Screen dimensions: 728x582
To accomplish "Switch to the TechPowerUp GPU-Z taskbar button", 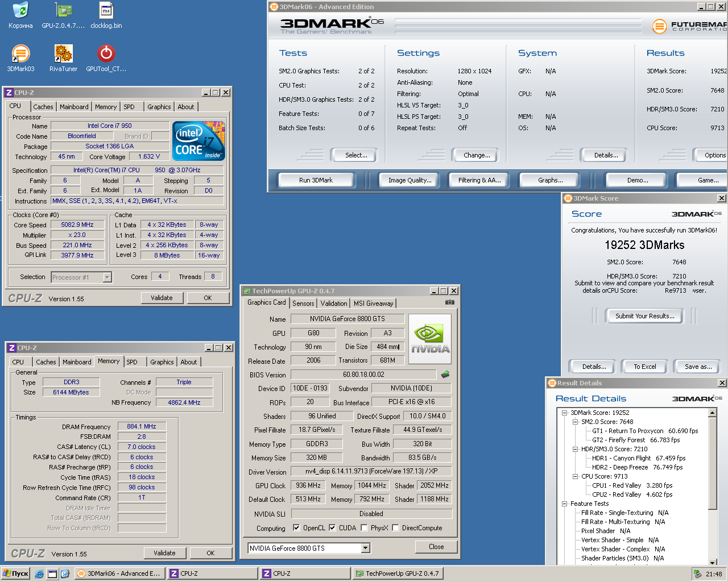I will coord(398,573).
